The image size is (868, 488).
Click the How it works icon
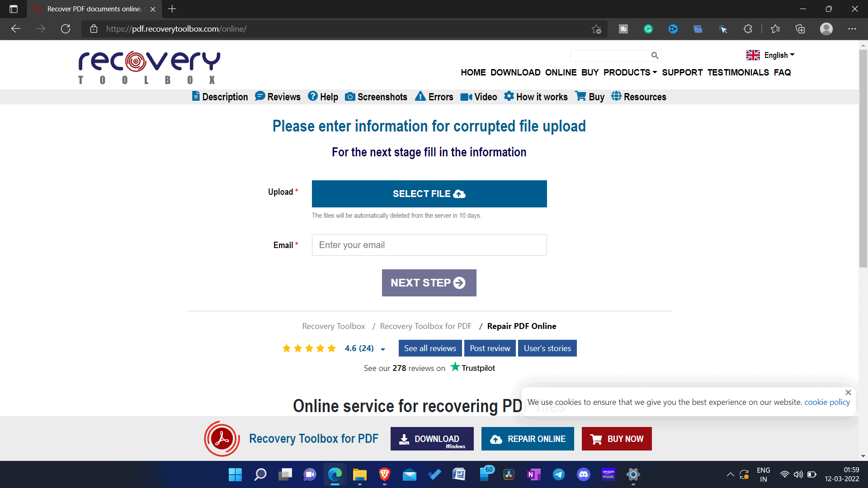[509, 97]
